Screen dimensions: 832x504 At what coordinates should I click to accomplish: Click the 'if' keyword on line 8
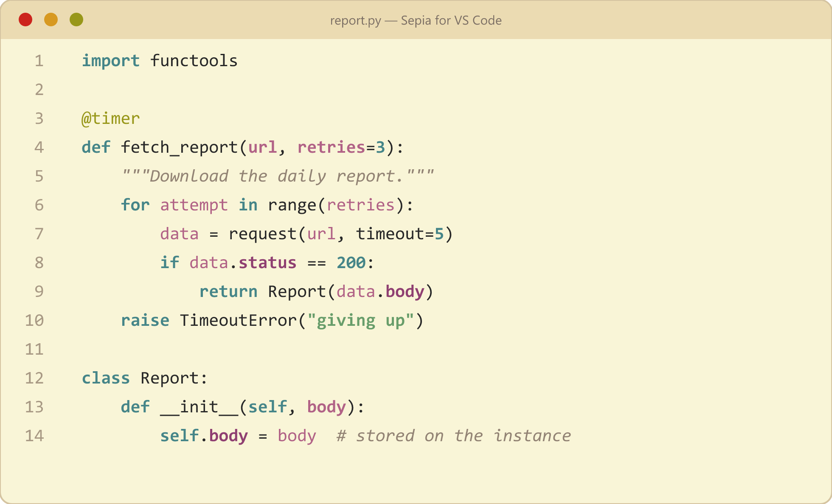tap(170, 263)
